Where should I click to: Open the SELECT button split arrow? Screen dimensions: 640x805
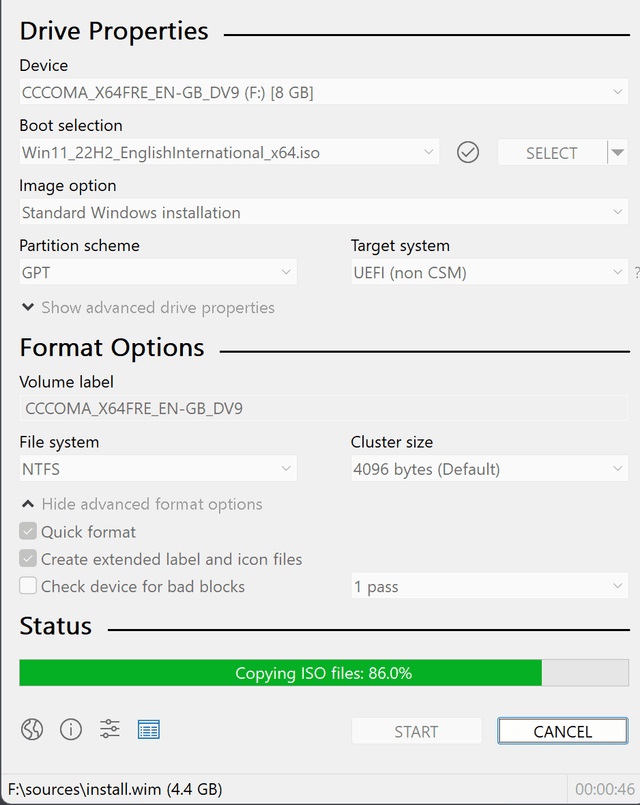click(618, 153)
